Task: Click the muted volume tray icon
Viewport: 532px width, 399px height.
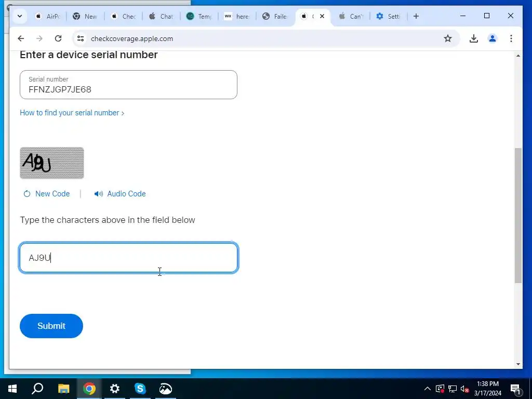Action: tap(465, 389)
